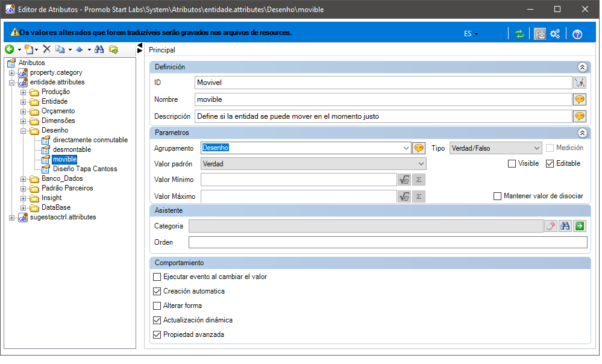The height and width of the screenshot is (364, 602).
Task: Check Ejecutar evento al cambiar el valor
Action: pyautogui.click(x=157, y=277)
